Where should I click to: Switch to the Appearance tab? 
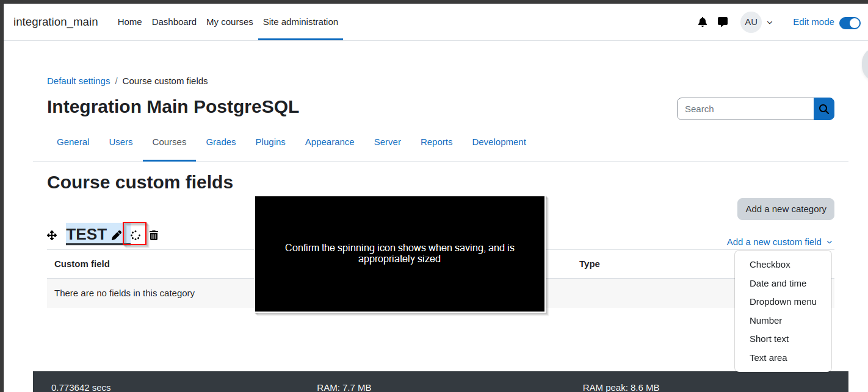point(330,142)
